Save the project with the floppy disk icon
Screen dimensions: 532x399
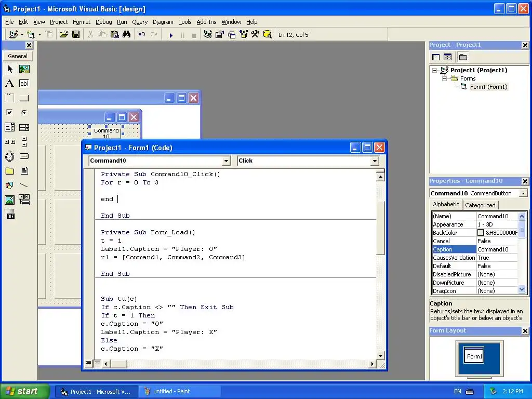(76, 34)
